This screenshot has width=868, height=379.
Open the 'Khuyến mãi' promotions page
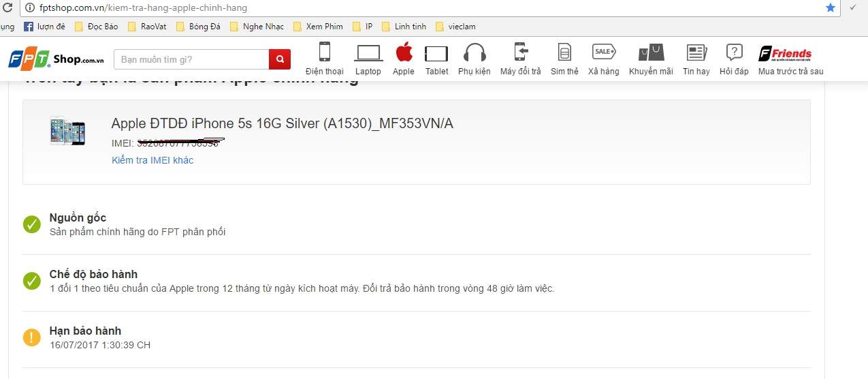651,59
